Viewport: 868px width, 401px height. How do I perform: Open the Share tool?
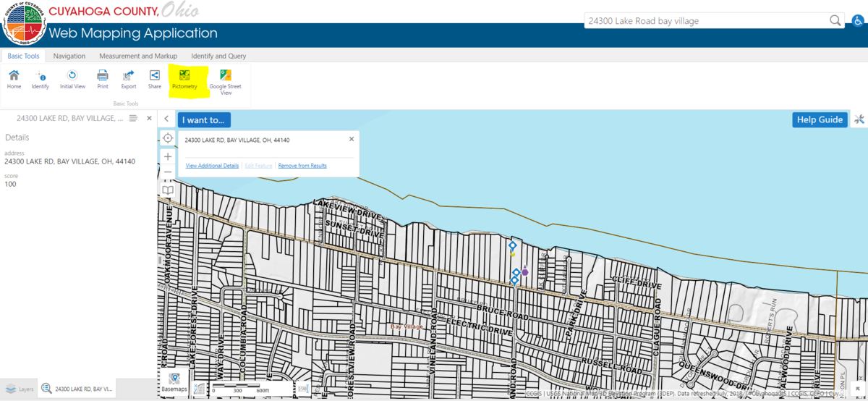coord(155,80)
